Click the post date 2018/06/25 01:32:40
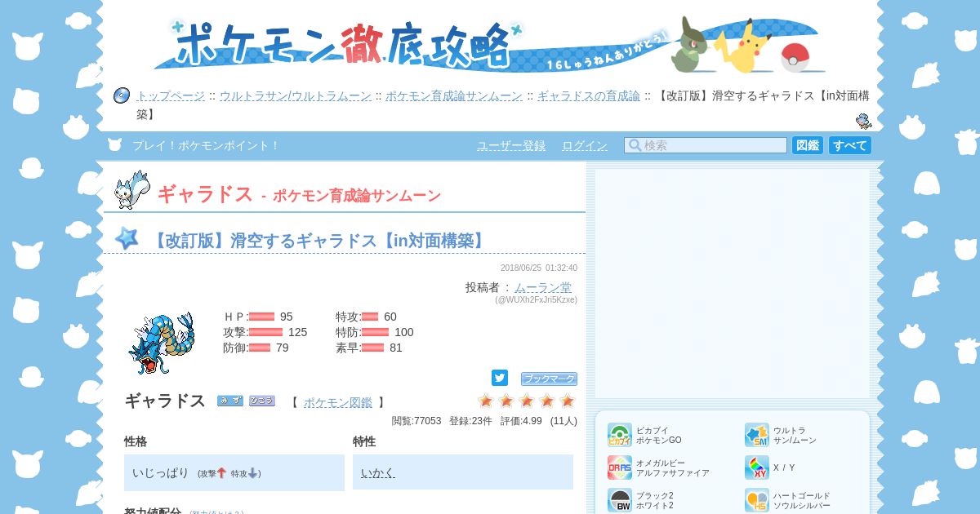The height and width of the screenshot is (514, 980). point(539,268)
